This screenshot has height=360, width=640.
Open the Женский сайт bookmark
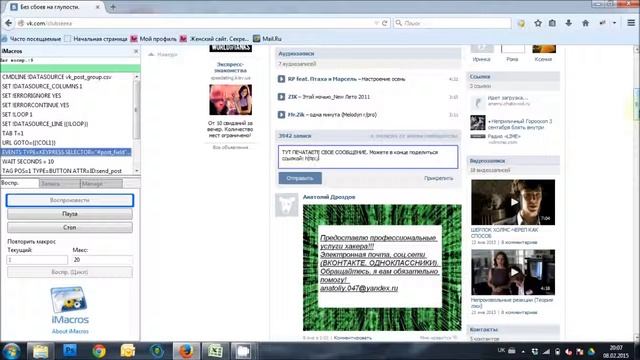(x=214, y=39)
